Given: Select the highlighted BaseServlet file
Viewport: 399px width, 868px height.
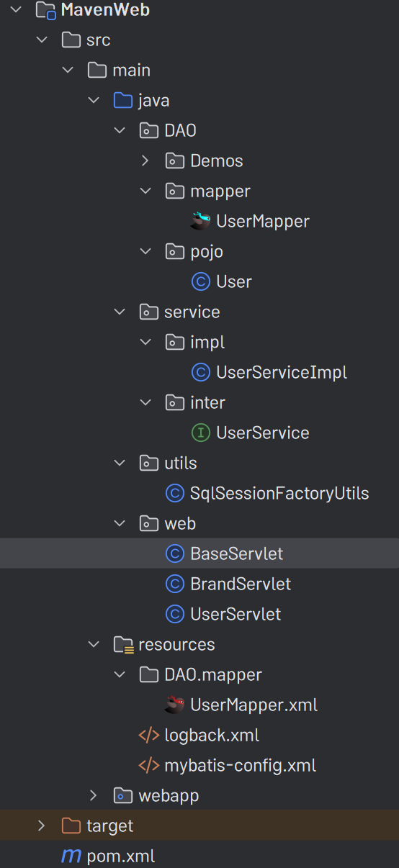Looking at the screenshot, I should click(x=199, y=553).
